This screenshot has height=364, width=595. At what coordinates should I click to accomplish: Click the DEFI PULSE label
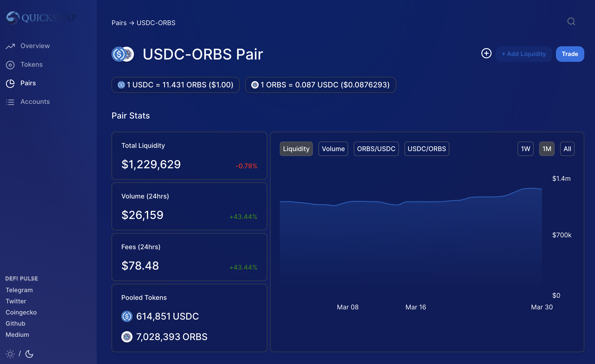point(22,278)
